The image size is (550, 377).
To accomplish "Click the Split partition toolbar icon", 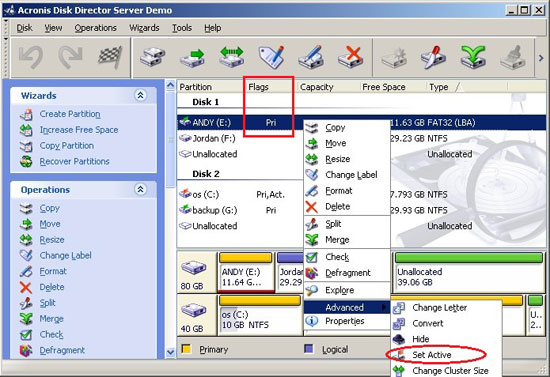I will point(433,57).
